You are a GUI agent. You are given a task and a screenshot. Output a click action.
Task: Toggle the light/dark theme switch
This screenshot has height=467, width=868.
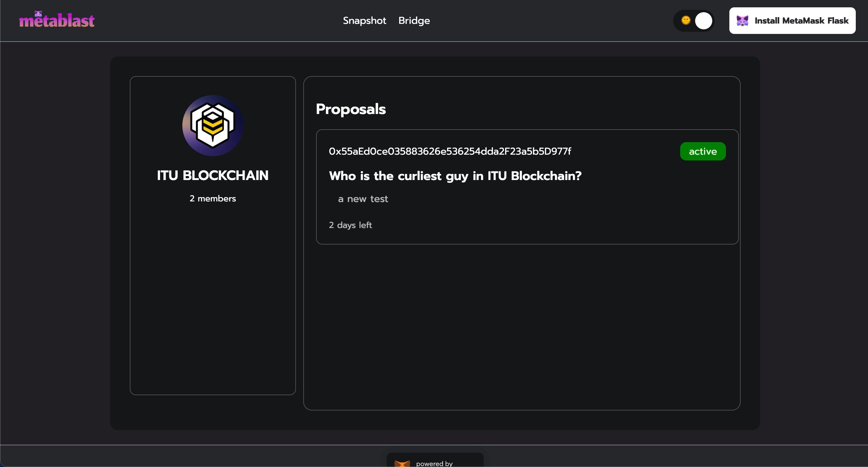(x=694, y=20)
